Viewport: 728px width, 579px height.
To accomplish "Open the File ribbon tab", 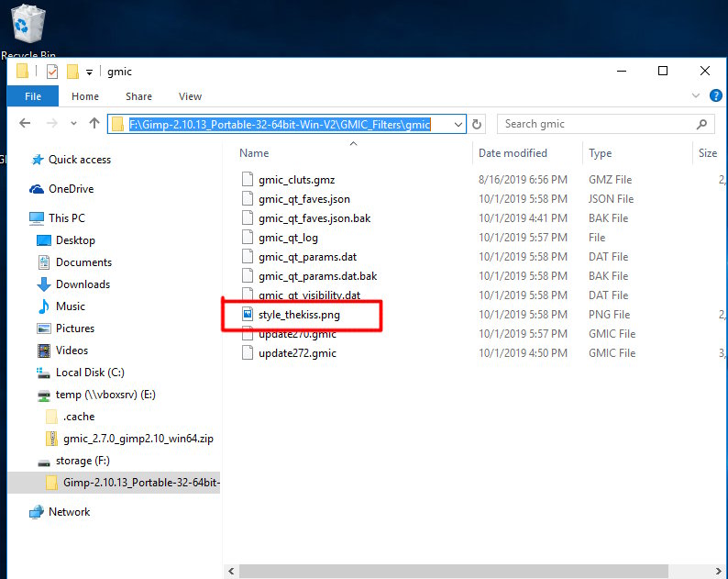I will coord(33,96).
